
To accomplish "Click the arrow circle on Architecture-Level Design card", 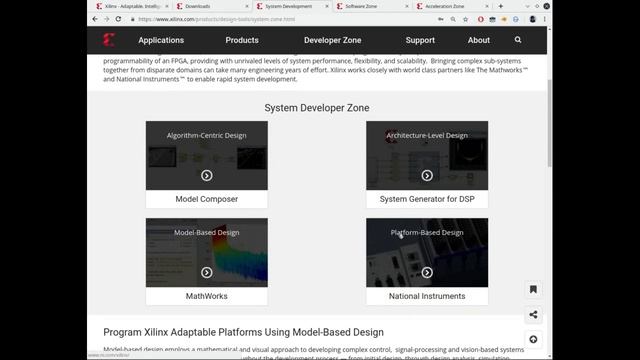I will 427,176.
